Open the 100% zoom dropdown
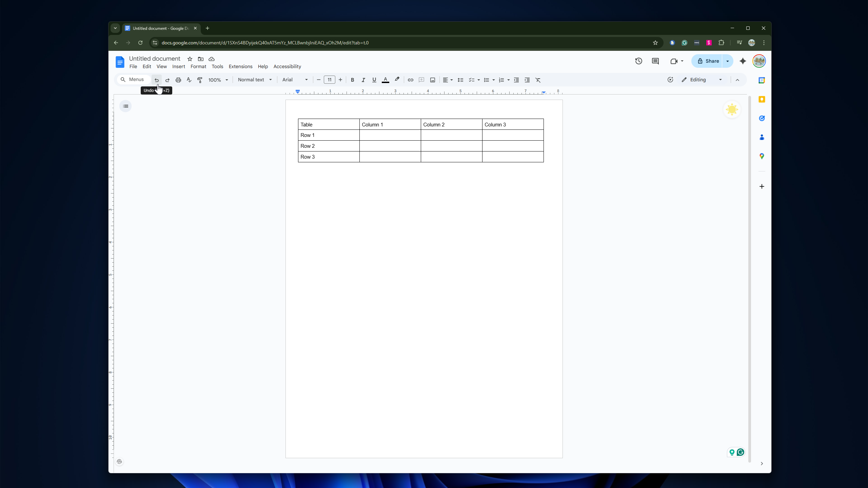Screen dimensions: 868x488 [x=218, y=80]
